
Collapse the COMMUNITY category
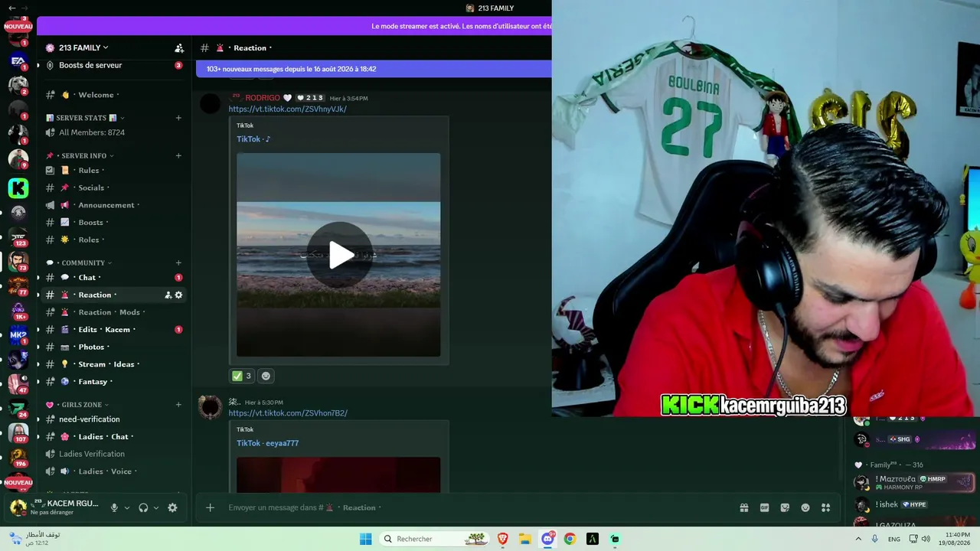(x=79, y=262)
